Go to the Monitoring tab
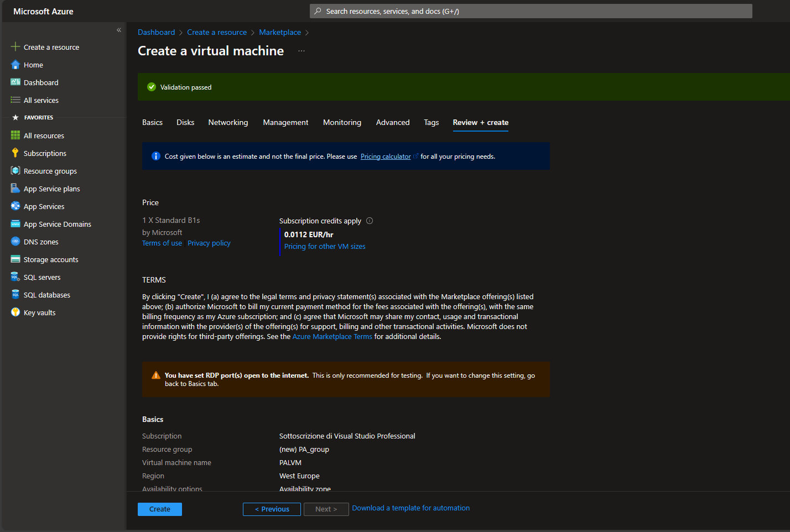The image size is (790, 532). tap(342, 122)
